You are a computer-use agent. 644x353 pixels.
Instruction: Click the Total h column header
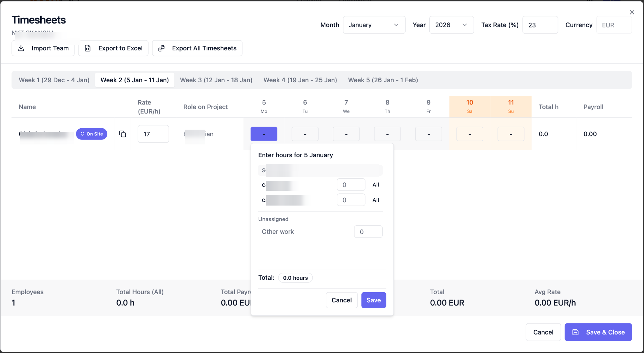point(548,107)
